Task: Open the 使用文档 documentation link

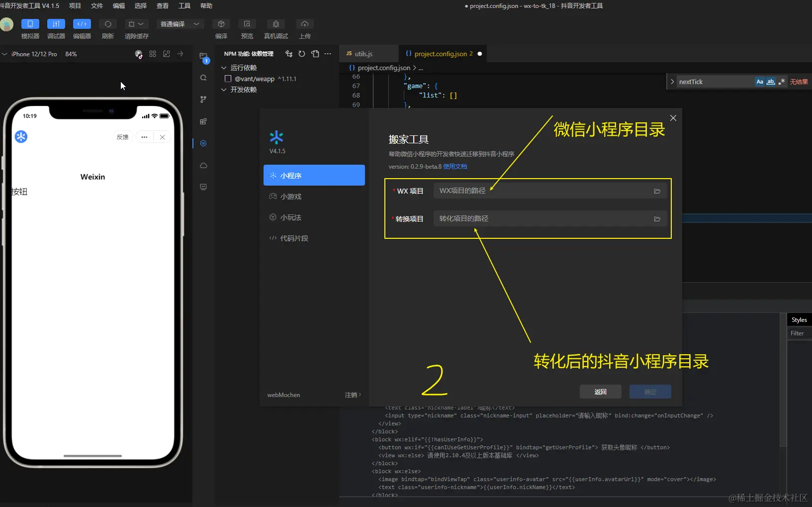Action: [455, 167]
